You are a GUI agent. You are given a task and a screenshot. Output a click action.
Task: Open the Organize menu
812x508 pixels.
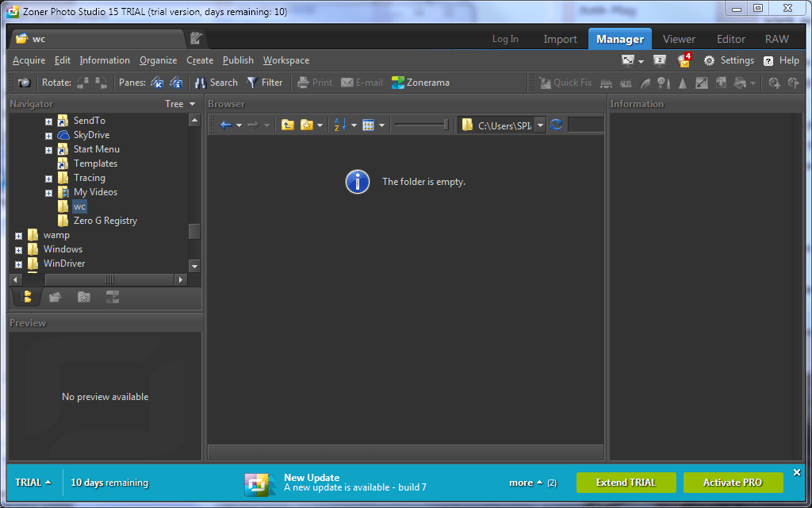click(x=159, y=60)
